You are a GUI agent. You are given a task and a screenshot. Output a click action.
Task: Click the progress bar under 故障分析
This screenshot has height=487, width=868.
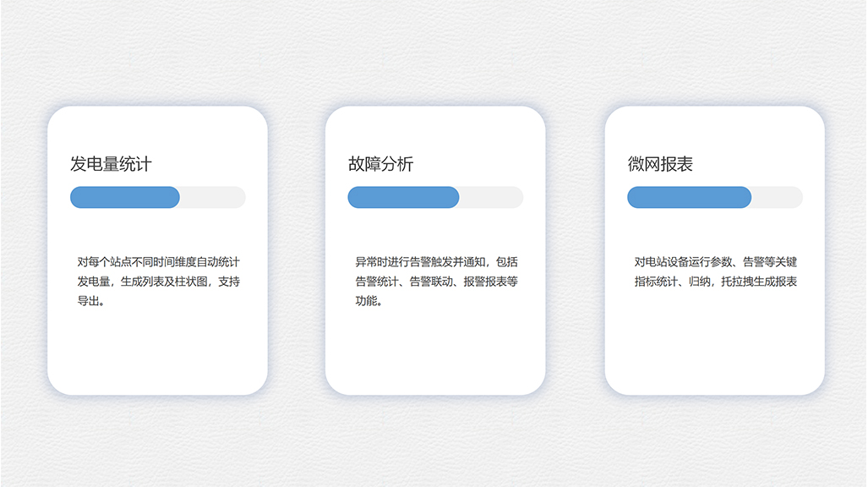tap(435, 197)
